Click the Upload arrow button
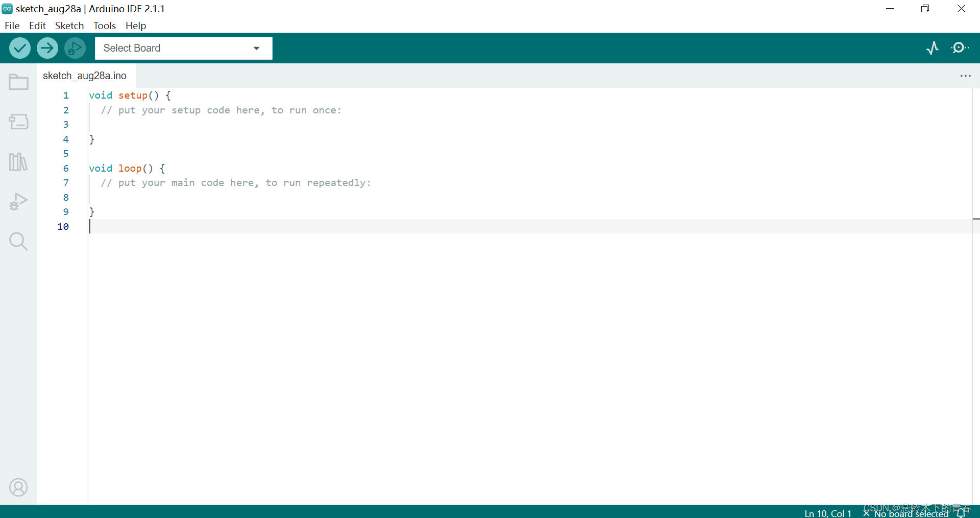Viewport: 980px width, 518px height. (x=47, y=48)
